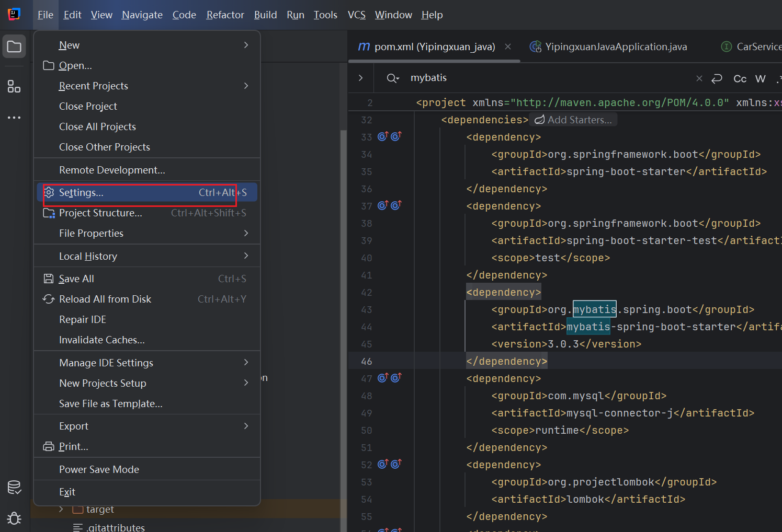The height and width of the screenshot is (532, 782).
Task: Click the More tool windows ellipsis icon
Action: tap(14, 118)
